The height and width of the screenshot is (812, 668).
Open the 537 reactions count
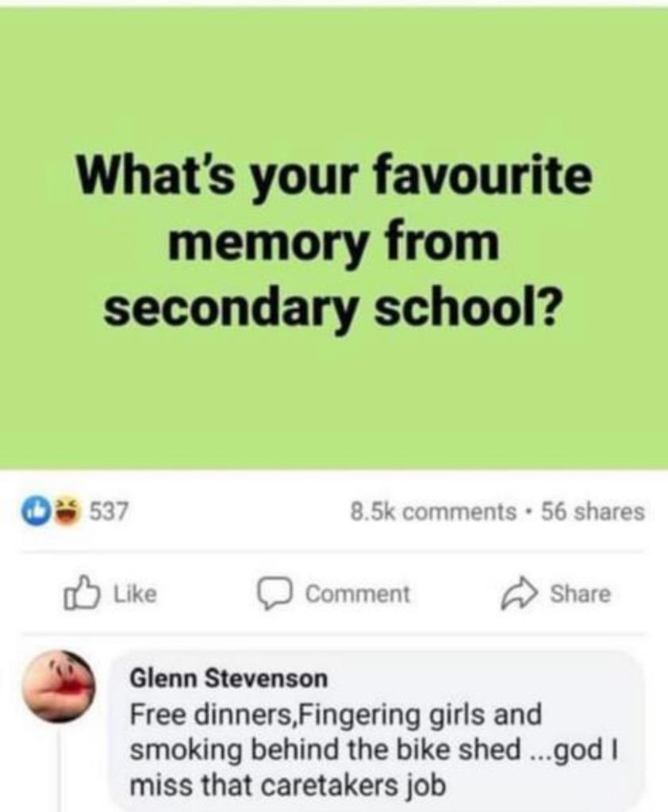[109, 512]
